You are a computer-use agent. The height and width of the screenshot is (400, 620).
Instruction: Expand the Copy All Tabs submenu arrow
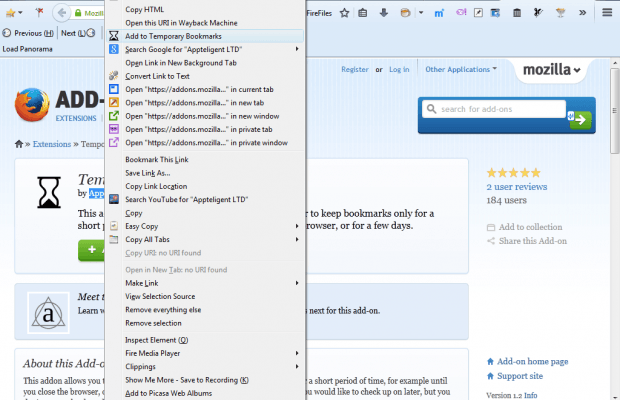pos(297,239)
